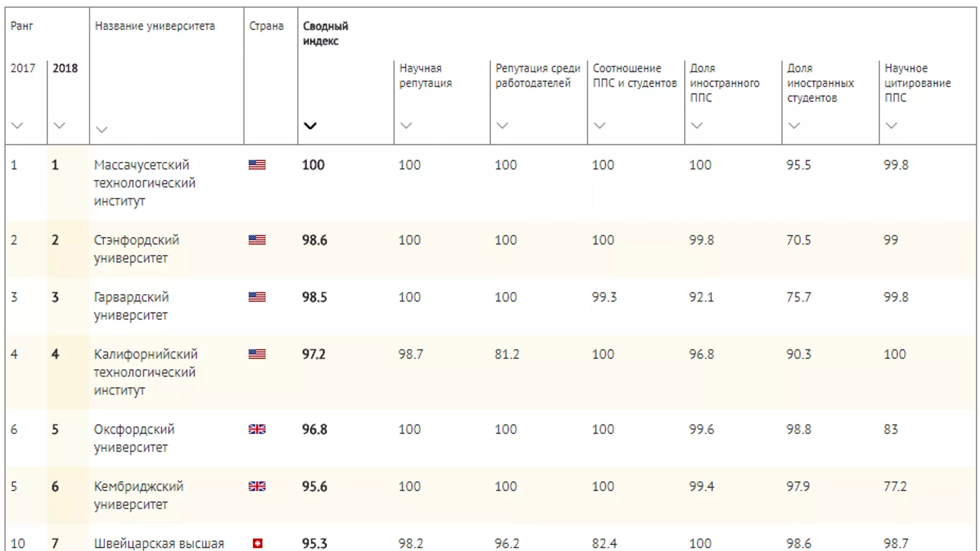
Task: Click foreign faculty value 92.1
Action: [x=701, y=297]
